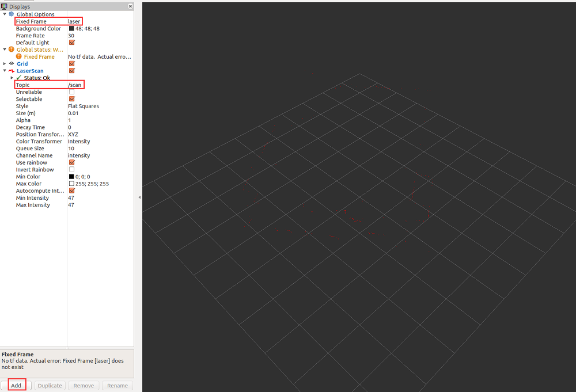The image size is (576, 392).
Task: Disable the Grid display checkbox
Action: point(71,64)
